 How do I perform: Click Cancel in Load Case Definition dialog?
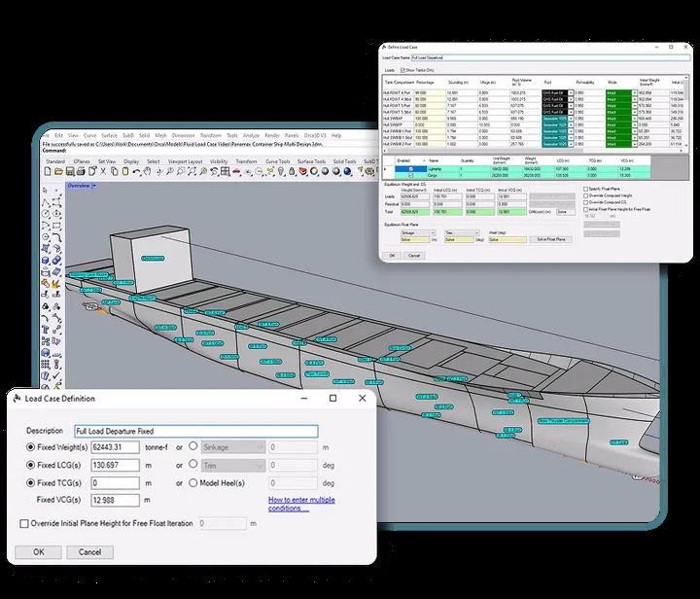pos(89,552)
